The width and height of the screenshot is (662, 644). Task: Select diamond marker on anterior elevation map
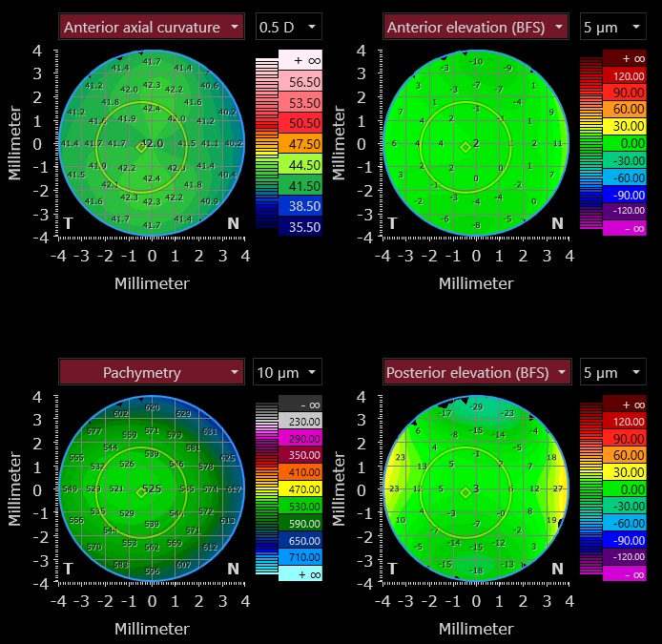coord(465,146)
